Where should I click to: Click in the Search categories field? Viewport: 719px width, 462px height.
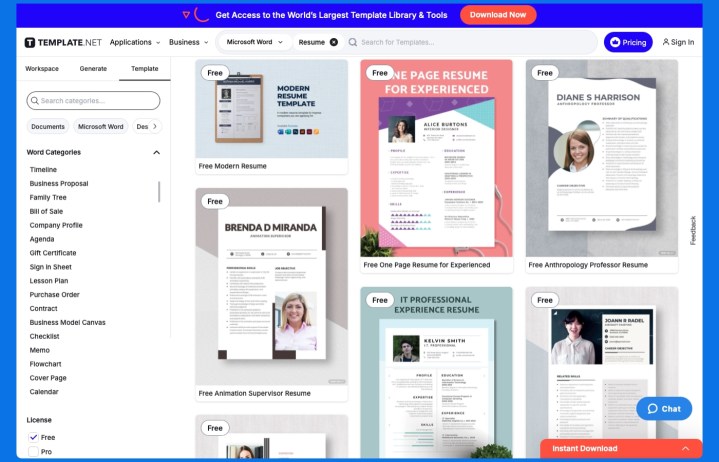pos(93,101)
